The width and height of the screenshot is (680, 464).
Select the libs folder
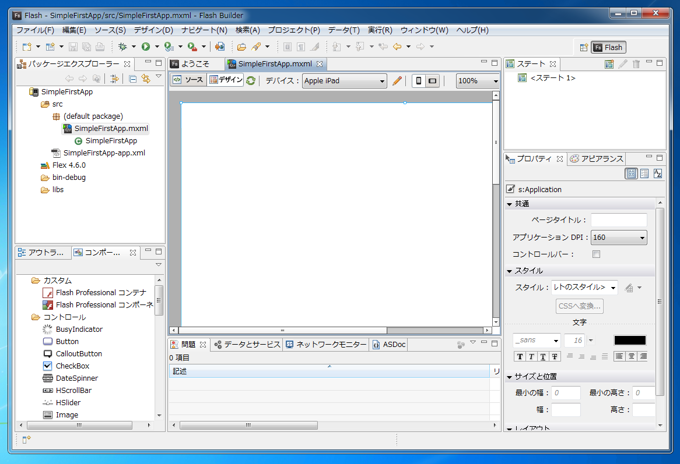[x=58, y=190]
